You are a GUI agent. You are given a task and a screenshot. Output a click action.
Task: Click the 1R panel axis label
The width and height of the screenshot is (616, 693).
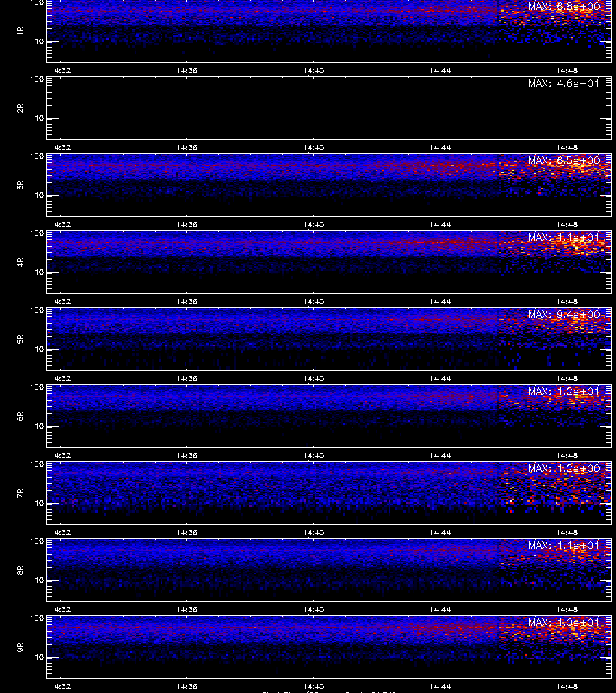pyautogui.click(x=20, y=31)
